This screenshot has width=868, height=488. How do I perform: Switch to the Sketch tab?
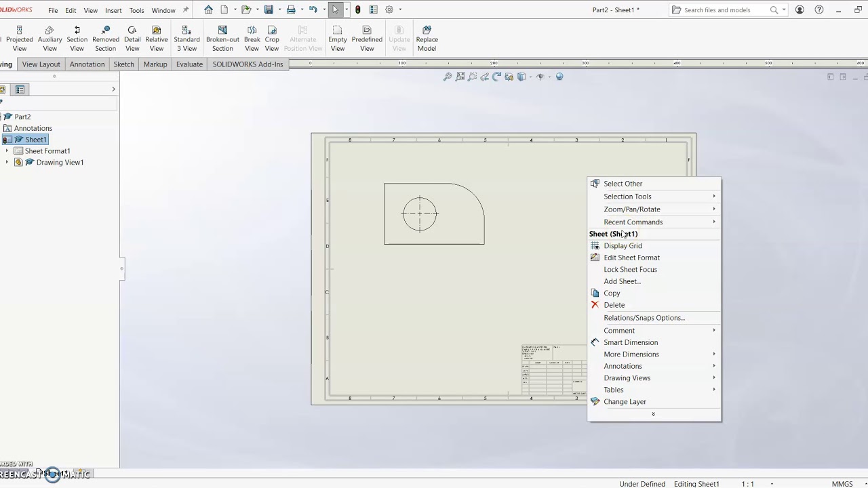tap(123, 64)
